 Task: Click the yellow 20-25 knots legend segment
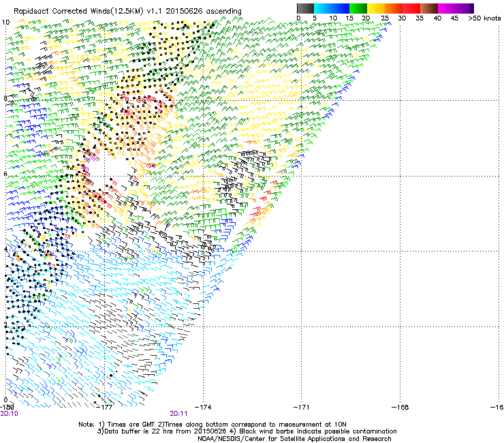pos(376,8)
